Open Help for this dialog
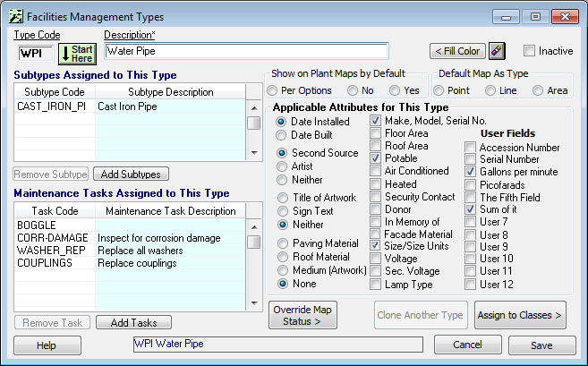The height and width of the screenshot is (366, 588). click(47, 345)
